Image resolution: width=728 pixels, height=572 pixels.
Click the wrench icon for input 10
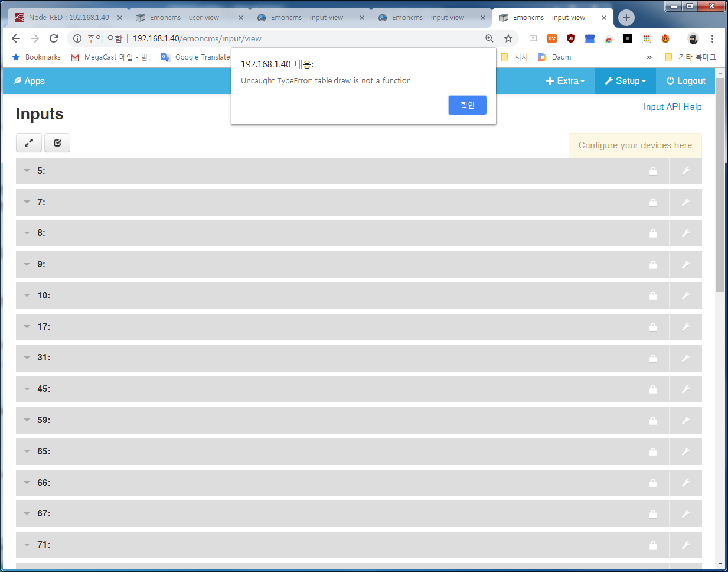click(x=685, y=296)
